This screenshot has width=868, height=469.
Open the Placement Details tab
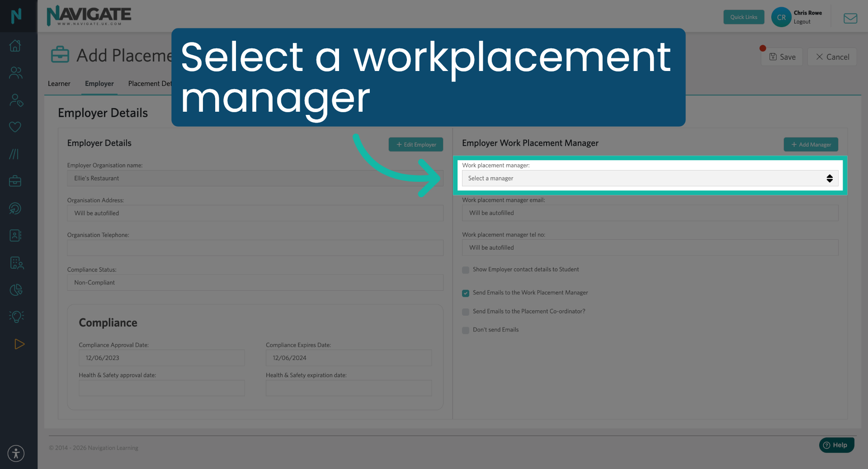(x=151, y=84)
